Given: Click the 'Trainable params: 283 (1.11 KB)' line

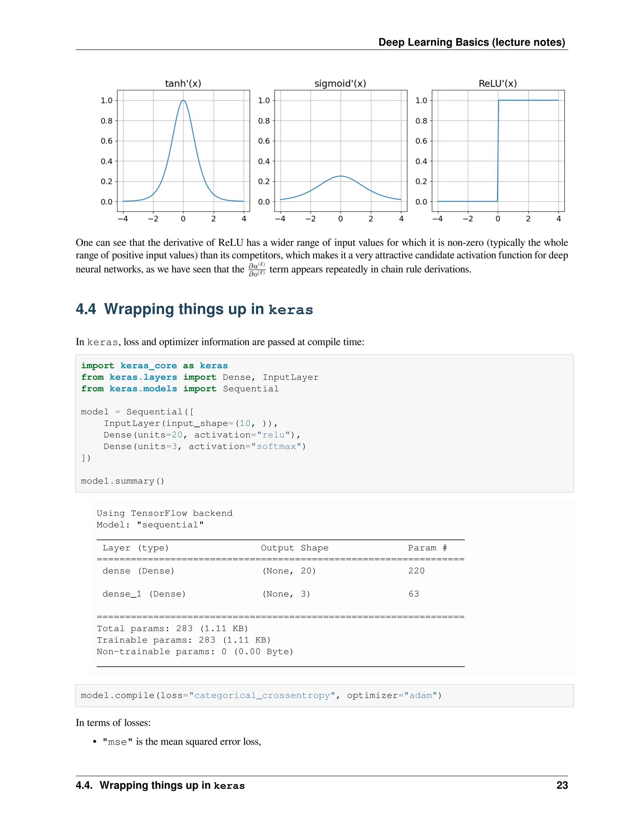Looking at the screenshot, I should tap(184, 640).
